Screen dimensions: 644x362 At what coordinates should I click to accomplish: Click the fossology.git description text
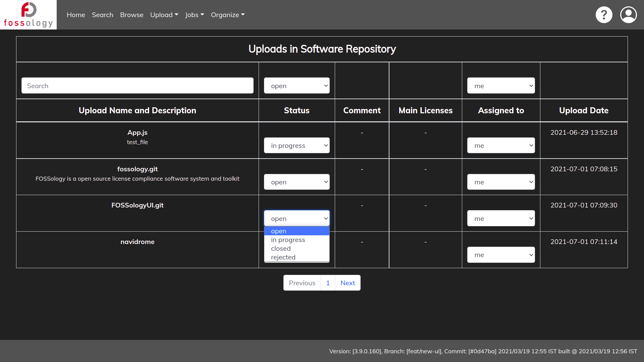point(138,179)
